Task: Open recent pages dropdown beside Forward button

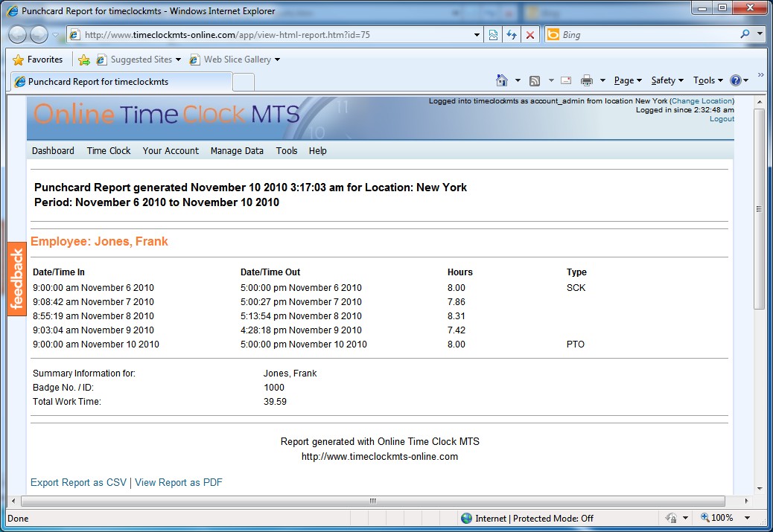Action: [55, 35]
